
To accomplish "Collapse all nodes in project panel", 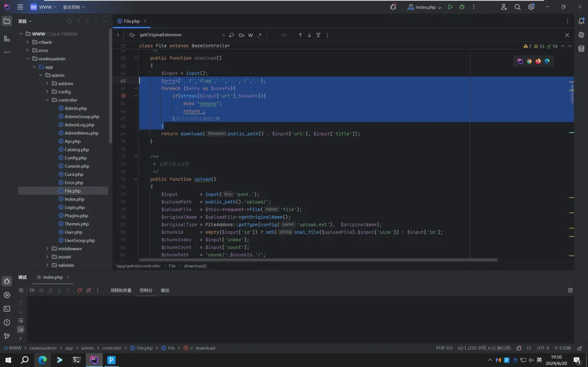I will pos(87,21).
